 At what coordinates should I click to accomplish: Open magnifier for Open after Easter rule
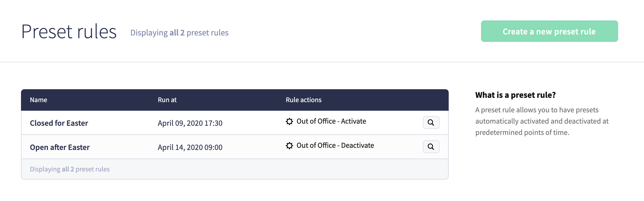tap(431, 147)
